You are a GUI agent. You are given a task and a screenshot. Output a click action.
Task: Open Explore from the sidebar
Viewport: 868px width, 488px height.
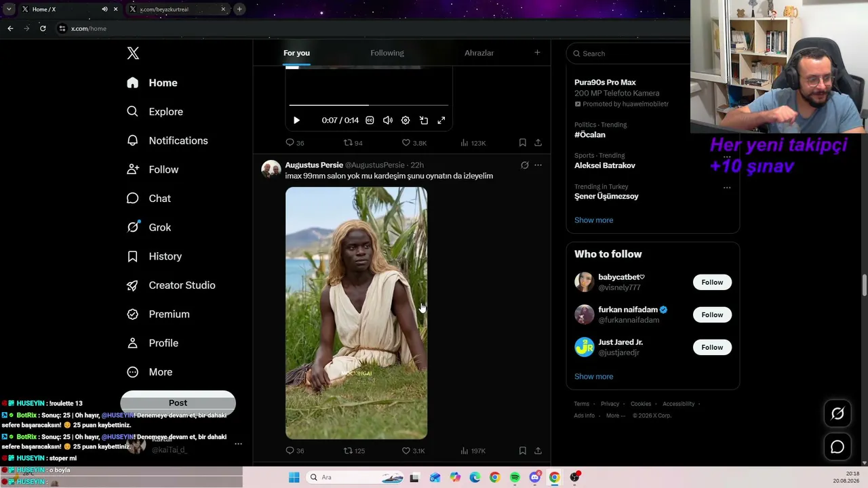(155, 112)
